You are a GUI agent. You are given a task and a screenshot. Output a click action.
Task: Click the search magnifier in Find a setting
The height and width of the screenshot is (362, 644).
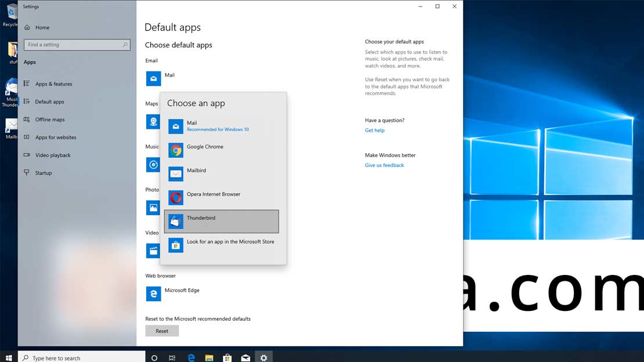(x=125, y=44)
